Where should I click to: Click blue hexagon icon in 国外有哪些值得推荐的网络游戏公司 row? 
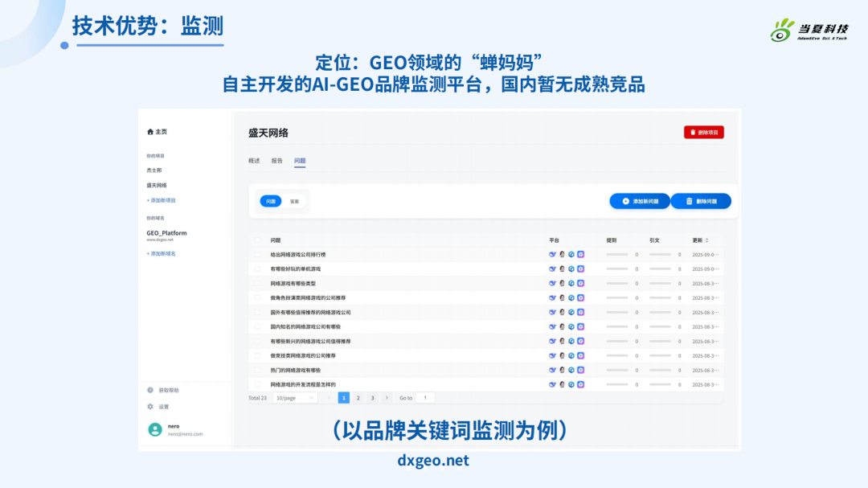(571, 313)
